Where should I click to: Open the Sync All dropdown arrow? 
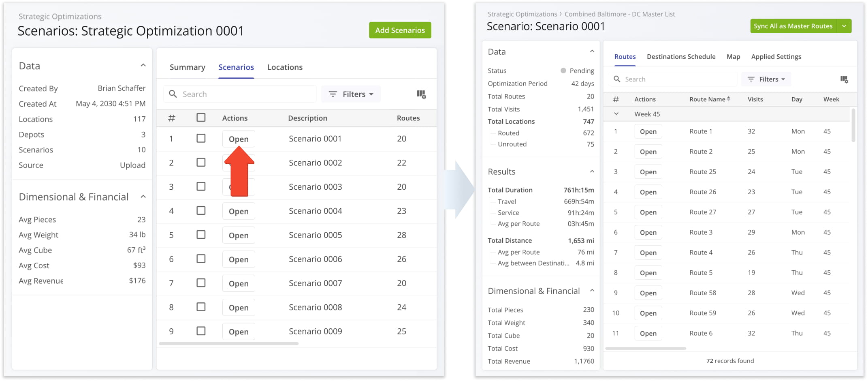pyautogui.click(x=844, y=26)
